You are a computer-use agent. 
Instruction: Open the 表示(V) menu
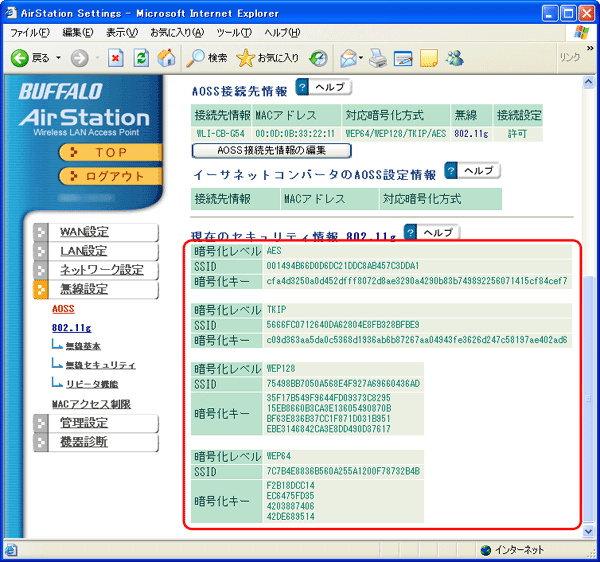pos(122,33)
